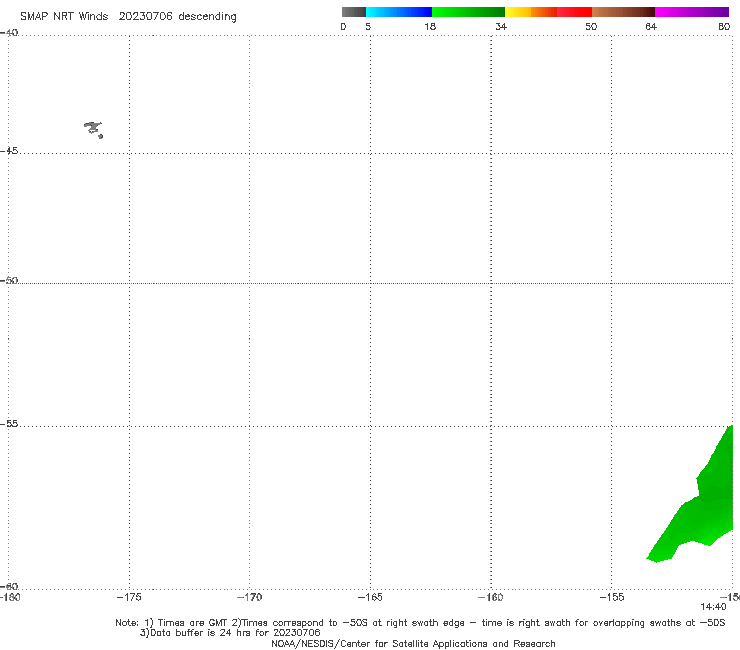This screenshot has width=740, height=650.
Task: Click the latitude label '-55'
Action: 9,424
